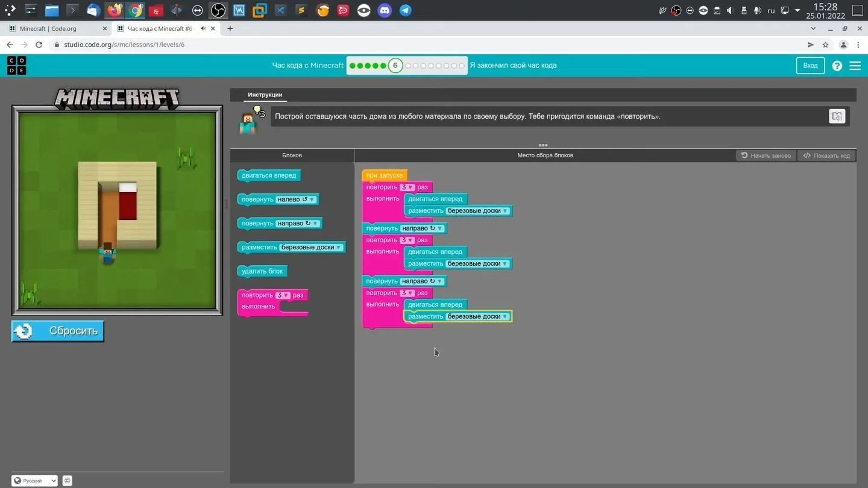
Task: Open the direction dropdown on toolbox 'повернуть налево' block
Action: tap(296, 199)
